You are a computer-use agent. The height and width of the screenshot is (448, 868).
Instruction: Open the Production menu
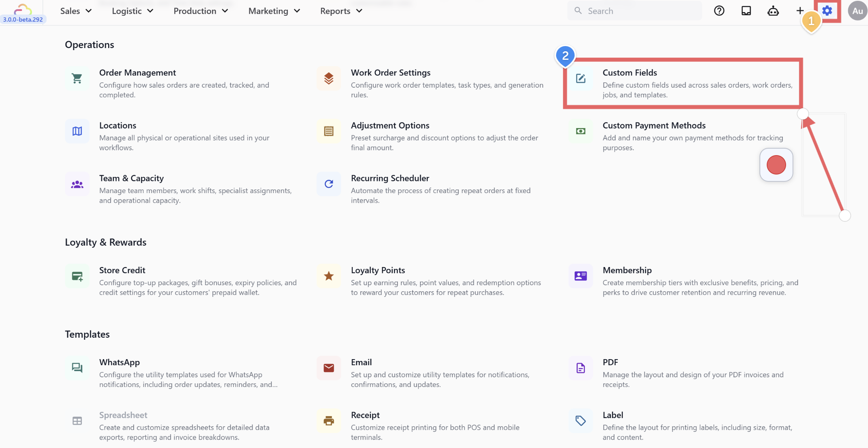[201, 11]
